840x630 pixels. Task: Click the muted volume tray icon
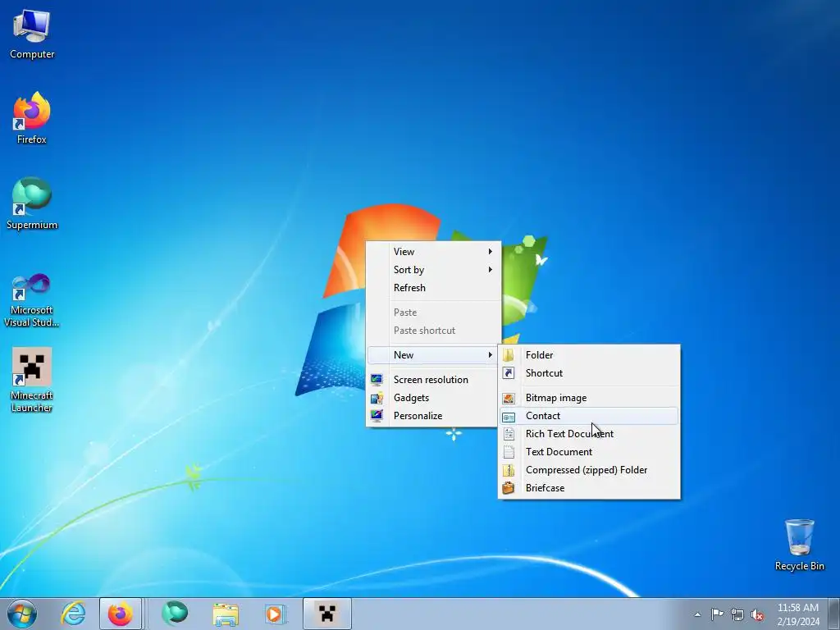point(757,614)
